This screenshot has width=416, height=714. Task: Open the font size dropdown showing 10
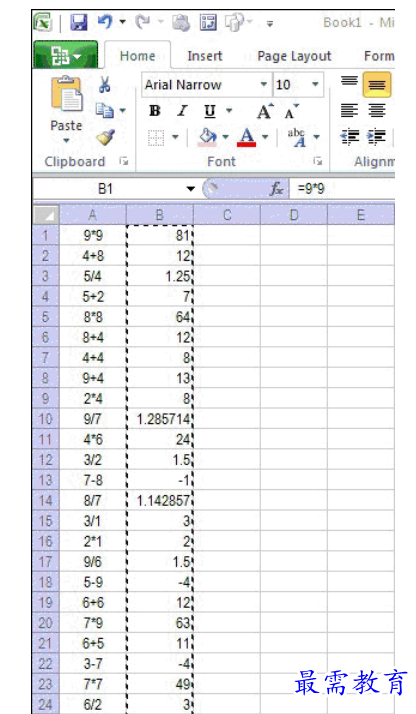[315, 85]
